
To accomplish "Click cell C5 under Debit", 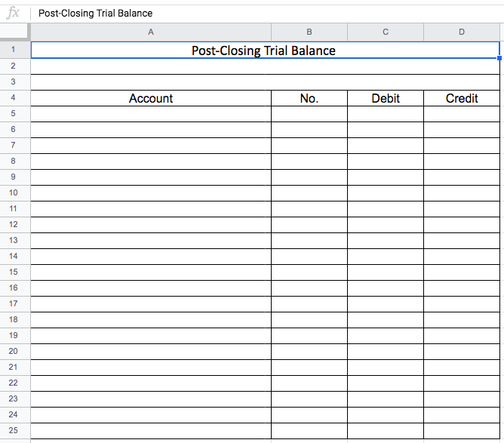I will click(x=386, y=114).
